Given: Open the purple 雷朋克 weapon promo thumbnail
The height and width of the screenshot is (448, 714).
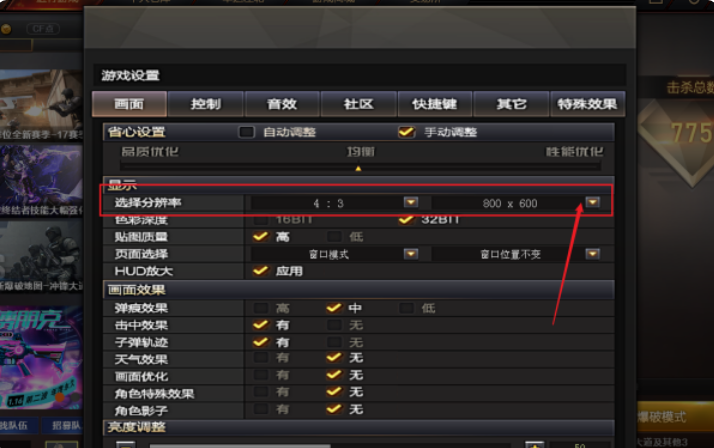Looking at the screenshot, I should 41,357.
